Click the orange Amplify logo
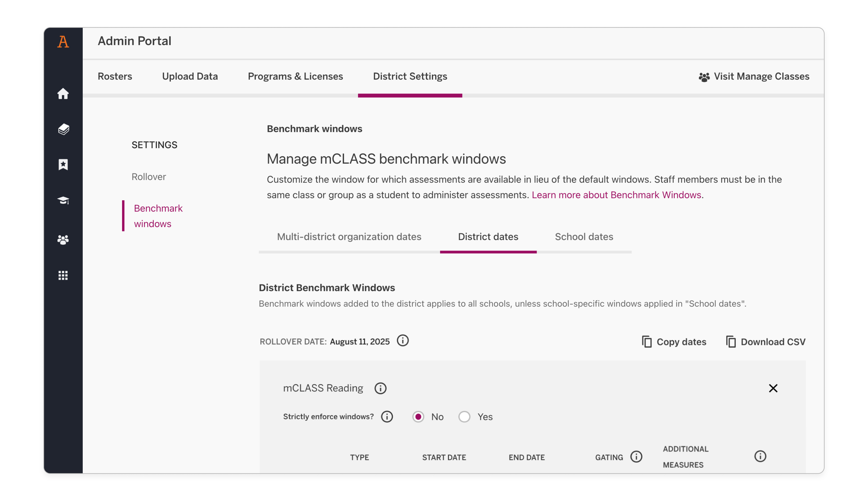868x501 pixels. click(63, 41)
